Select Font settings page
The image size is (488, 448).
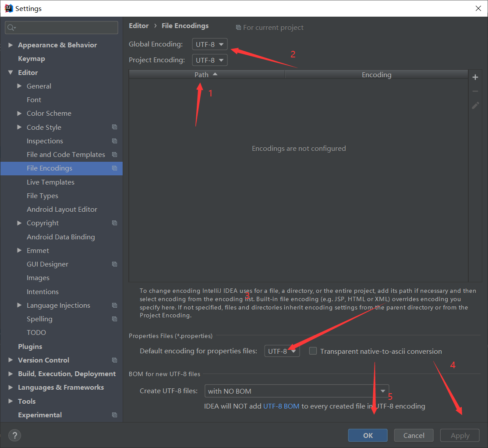pyautogui.click(x=34, y=100)
